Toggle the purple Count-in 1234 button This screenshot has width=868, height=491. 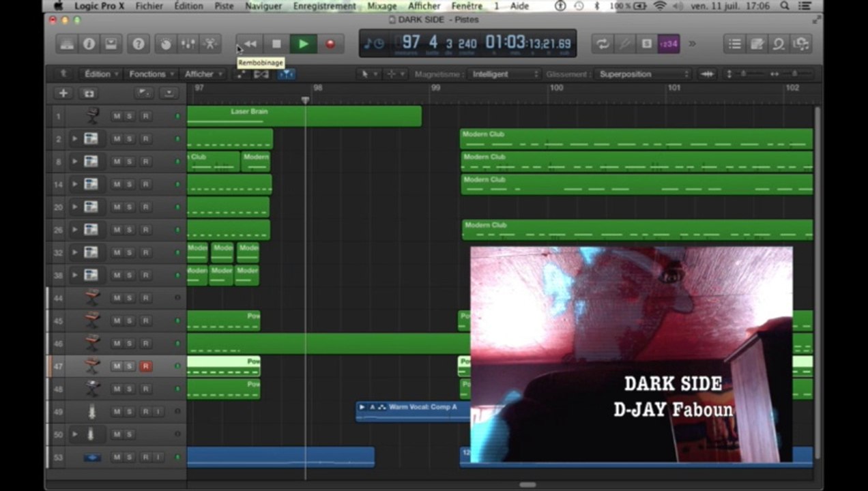pos(669,44)
